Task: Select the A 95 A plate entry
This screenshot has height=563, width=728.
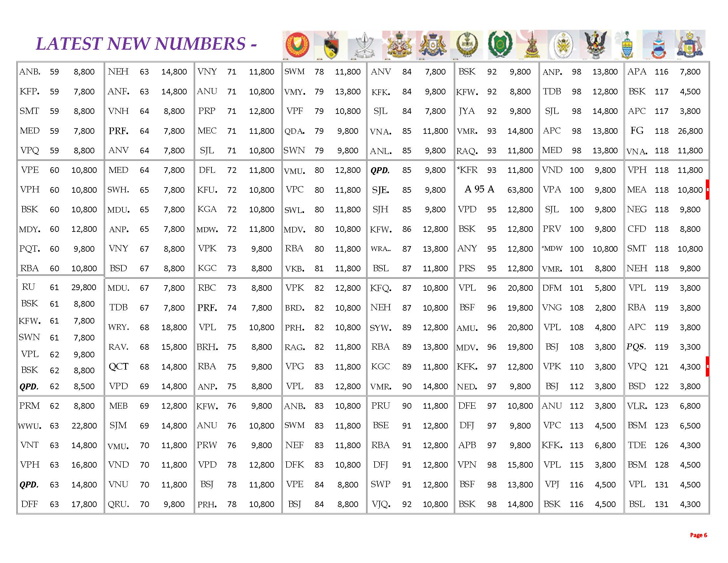Action: 479,189
